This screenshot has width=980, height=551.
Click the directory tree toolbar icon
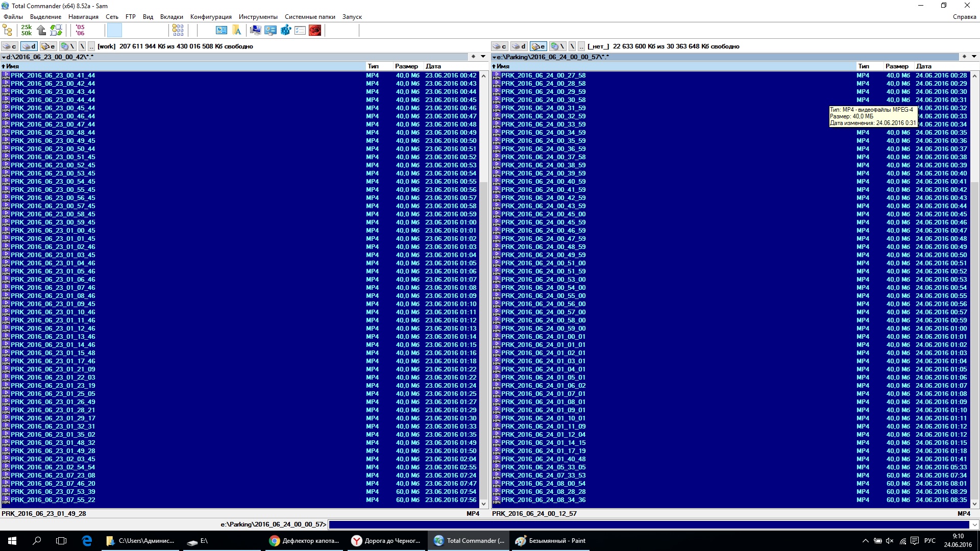[x=8, y=30]
